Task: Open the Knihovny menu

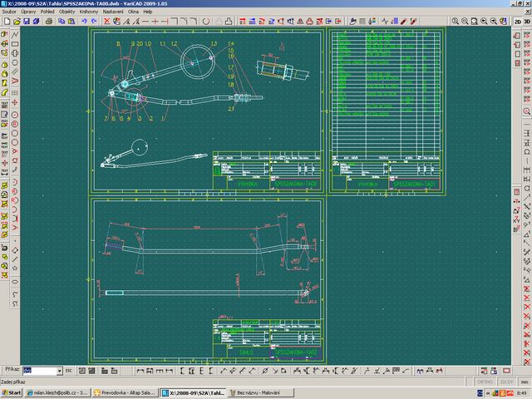Action: [x=89, y=12]
